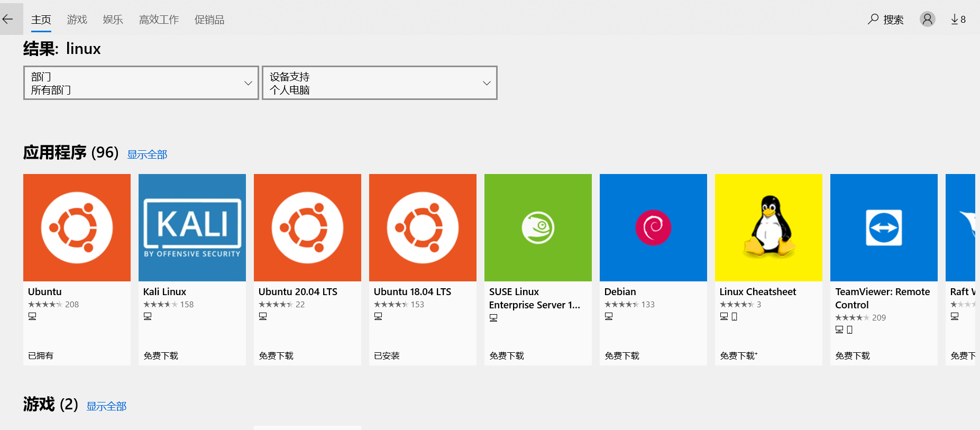
Task: Open the Ubuntu 18.04 LTS icon
Action: [x=423, y=227]
